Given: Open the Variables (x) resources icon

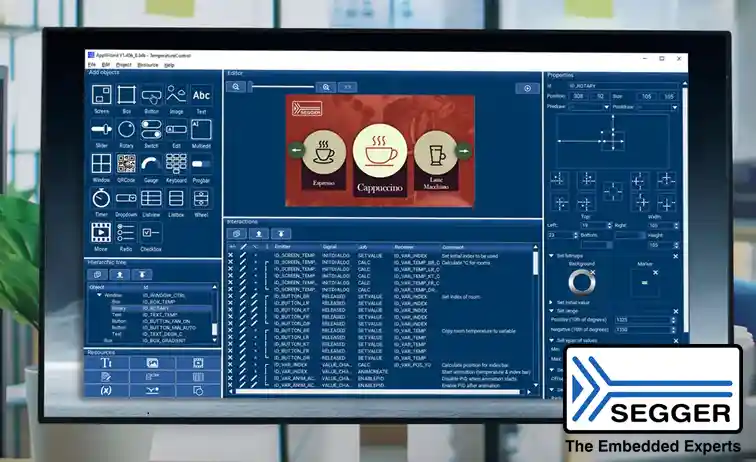Looking at the screenshot, I should (107, 390).
